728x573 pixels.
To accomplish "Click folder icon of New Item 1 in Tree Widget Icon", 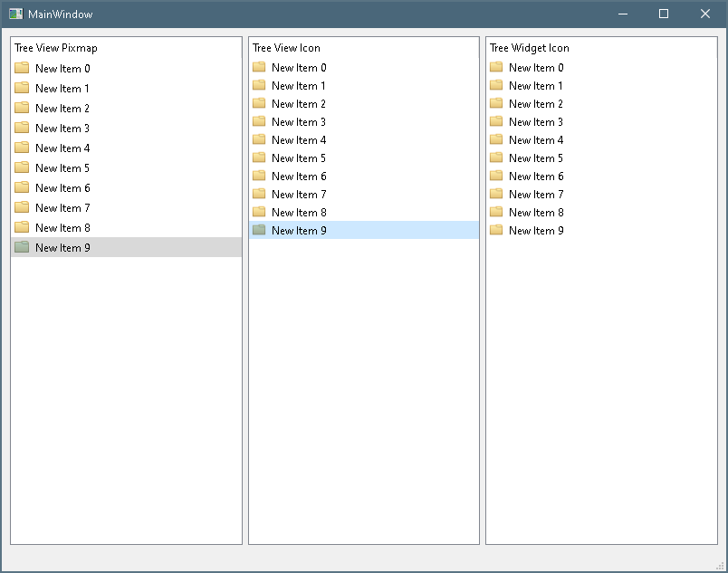I will pyautogui.click(x=496, y=85).
